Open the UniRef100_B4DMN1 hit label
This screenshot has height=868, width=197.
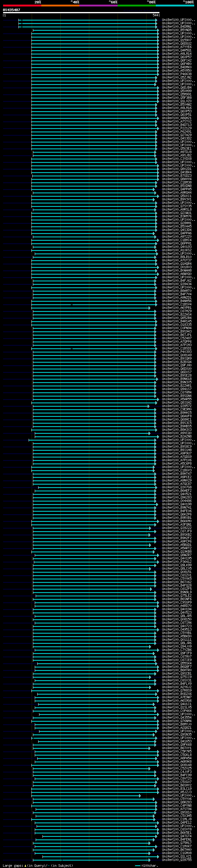click(x=176, y=26)
